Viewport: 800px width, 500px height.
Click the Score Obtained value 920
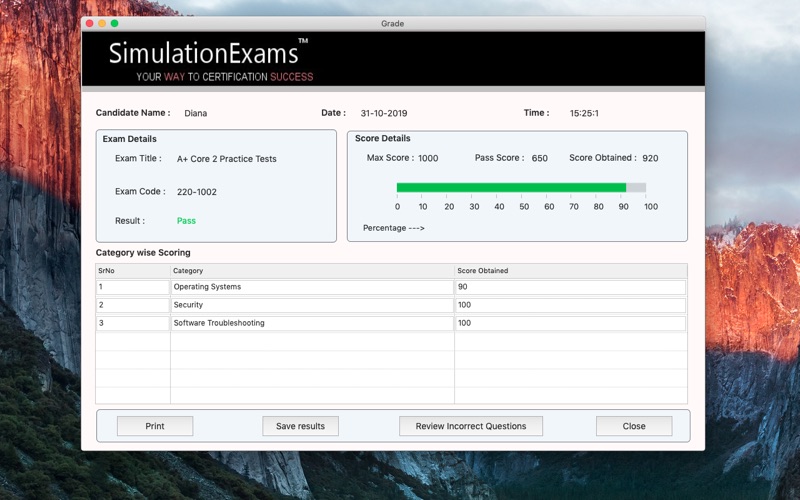click(651, 158)
